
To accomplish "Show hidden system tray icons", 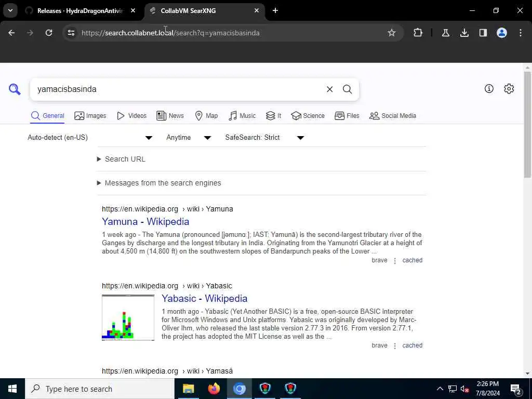I will click(440, 389).
